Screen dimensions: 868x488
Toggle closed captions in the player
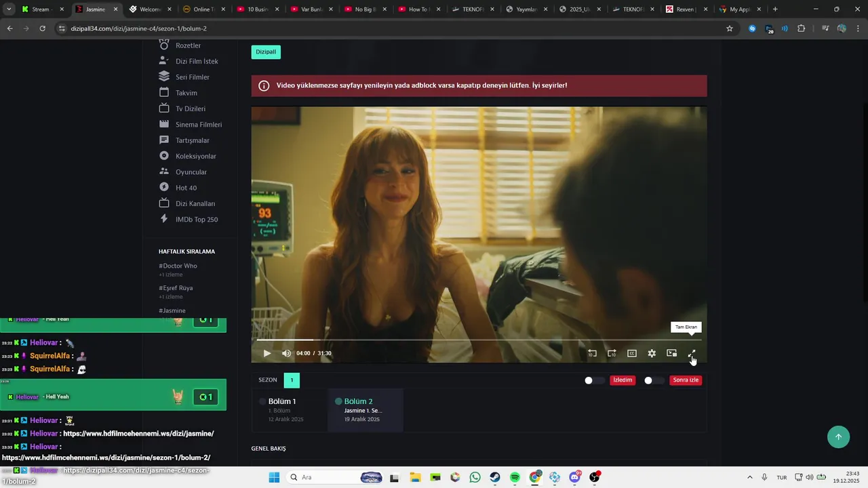pos(632,353)
